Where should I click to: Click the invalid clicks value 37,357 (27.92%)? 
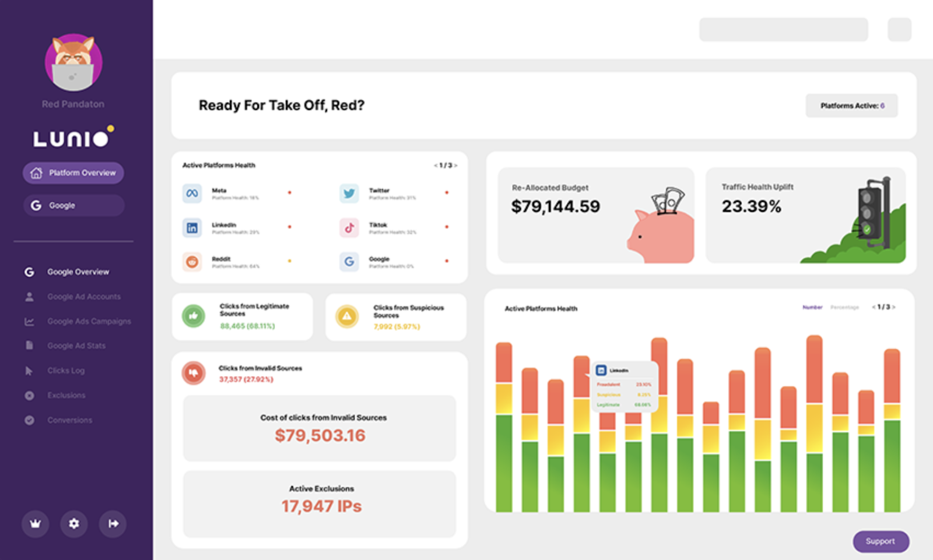point(246,379)
